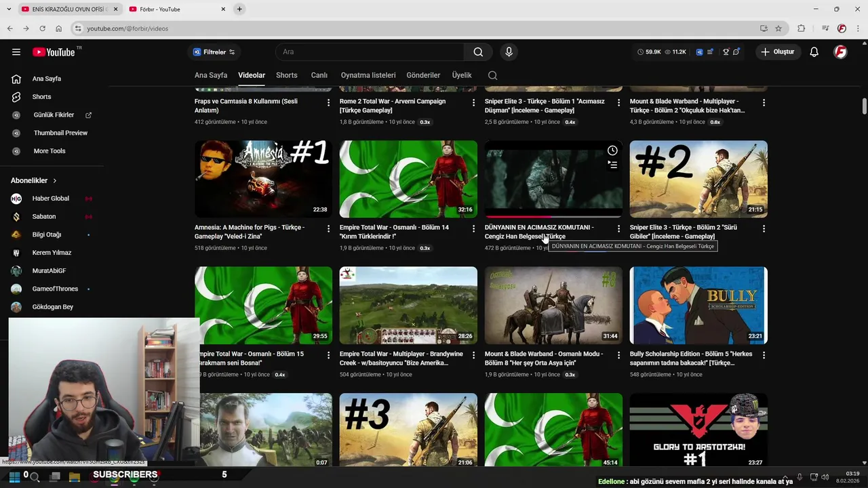Open a new browser tab
The width and height of the screenshot is (868, 488).
(239, 9)
